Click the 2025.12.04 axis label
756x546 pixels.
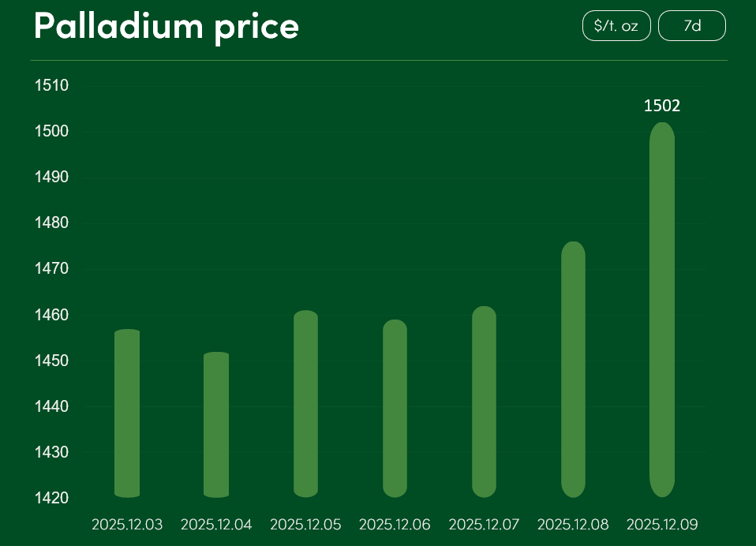pos(216,525)
